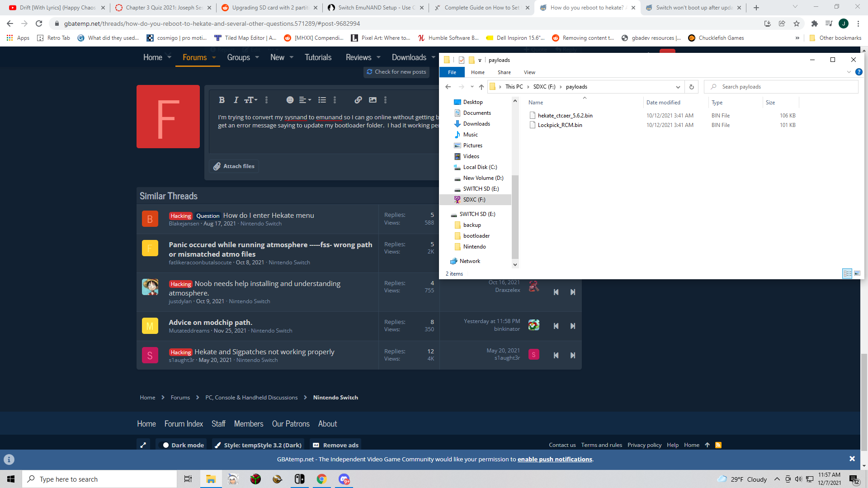Open thread 'Advice on modchip path.'

[210, 322]
